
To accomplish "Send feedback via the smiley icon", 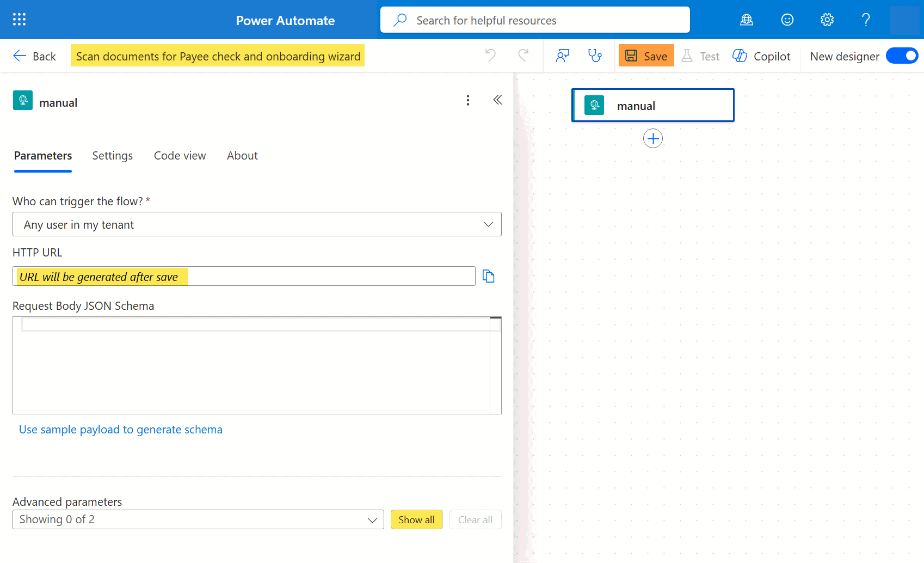I will point(787,20).
